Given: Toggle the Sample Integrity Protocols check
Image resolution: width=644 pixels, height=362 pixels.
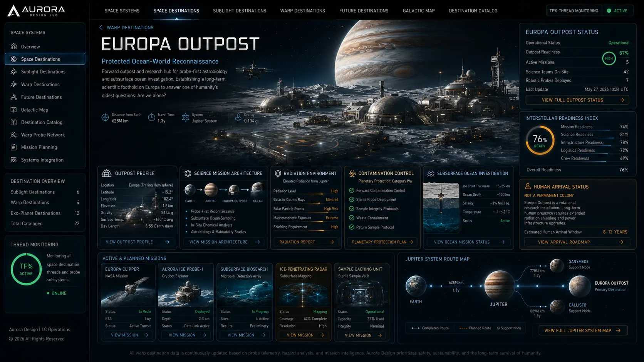Looking at the screenshot, I should 352,209.
